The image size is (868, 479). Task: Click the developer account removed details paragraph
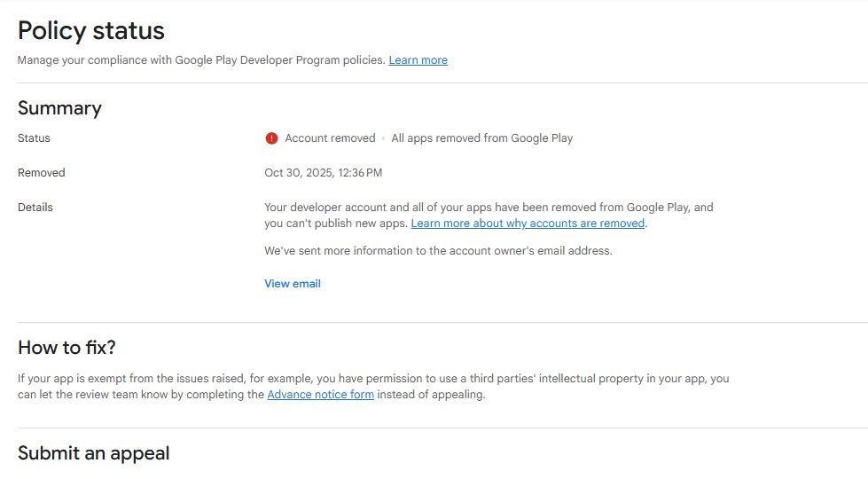point(489,208)
